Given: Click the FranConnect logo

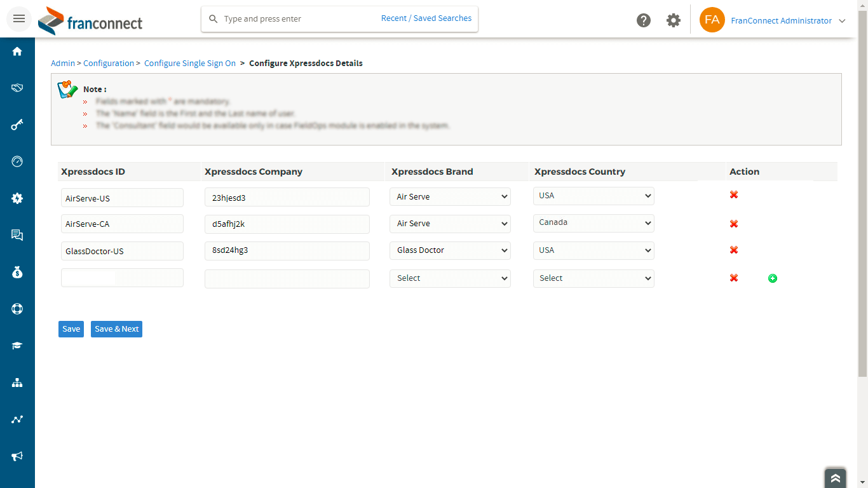Looking at the screenshot, I should point(90,20).
